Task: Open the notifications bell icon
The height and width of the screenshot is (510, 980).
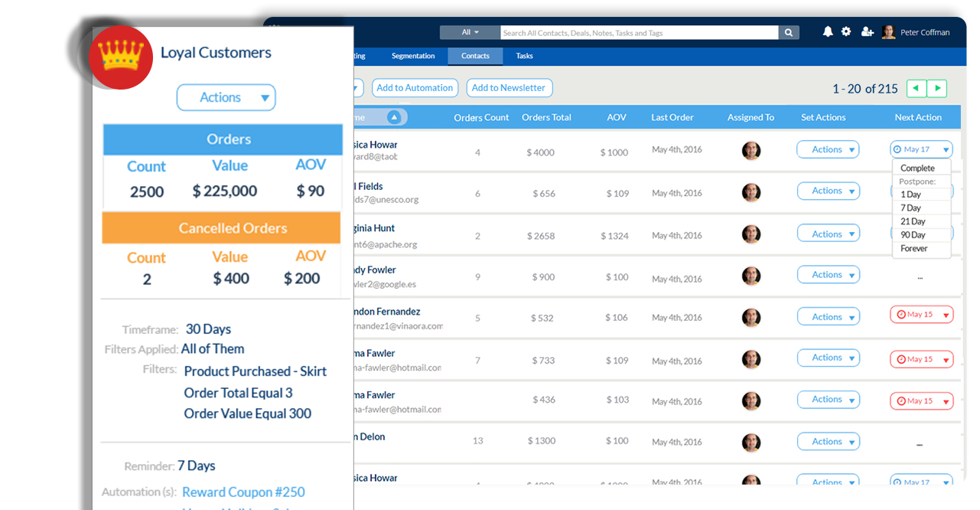Action: (828, 32)
